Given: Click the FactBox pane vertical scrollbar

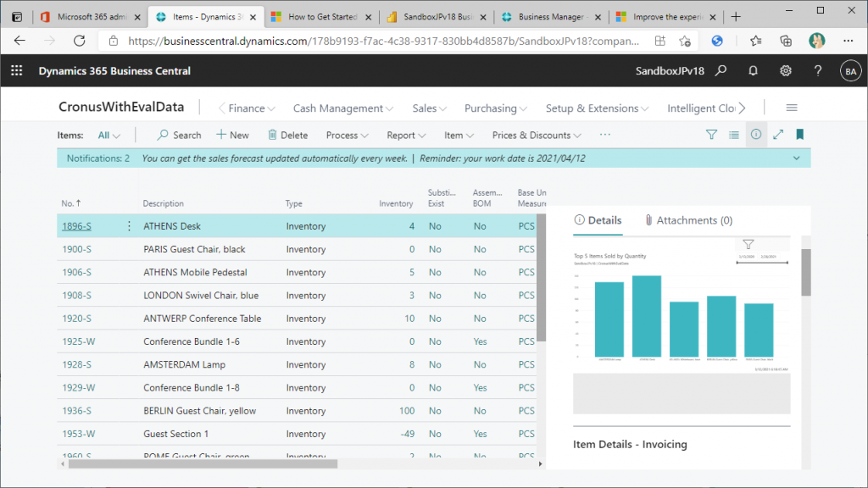Looking at the screenshot, I should tap(806, 272).
